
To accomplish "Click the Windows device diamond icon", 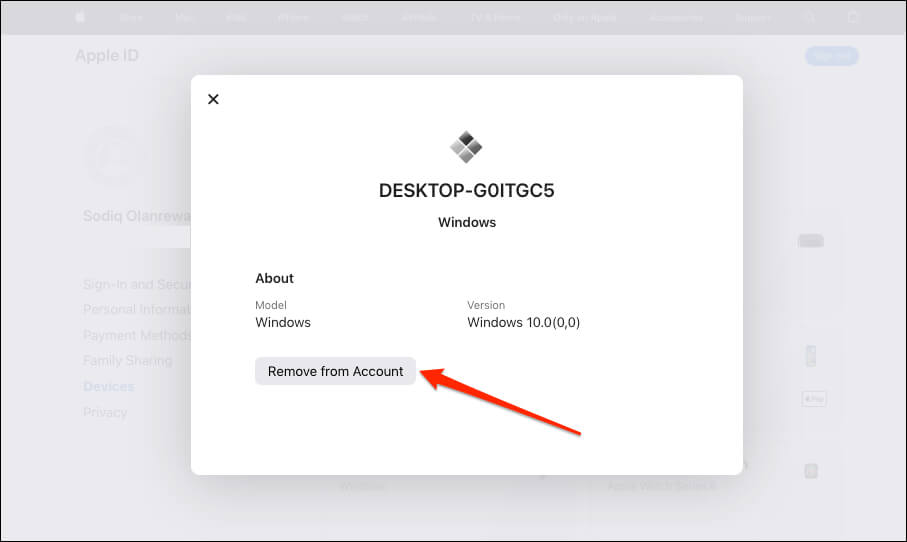I will tap(466, 147).
